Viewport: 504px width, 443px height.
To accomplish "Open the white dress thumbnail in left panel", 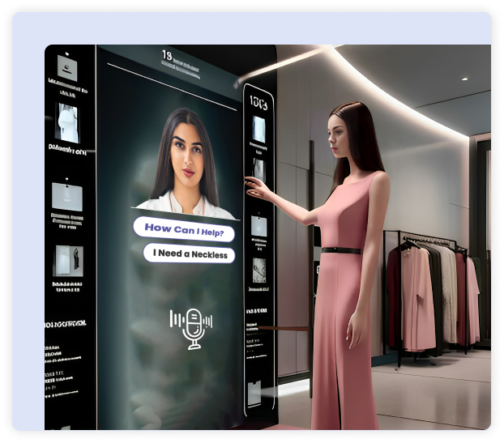I will (x=66, y=123).
